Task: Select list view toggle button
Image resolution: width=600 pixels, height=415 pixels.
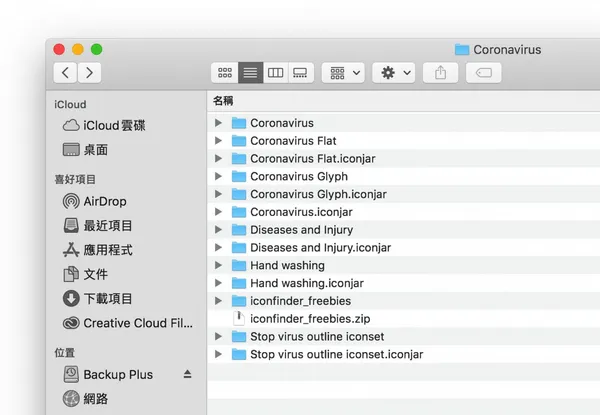Action: (x=250, y=73)
